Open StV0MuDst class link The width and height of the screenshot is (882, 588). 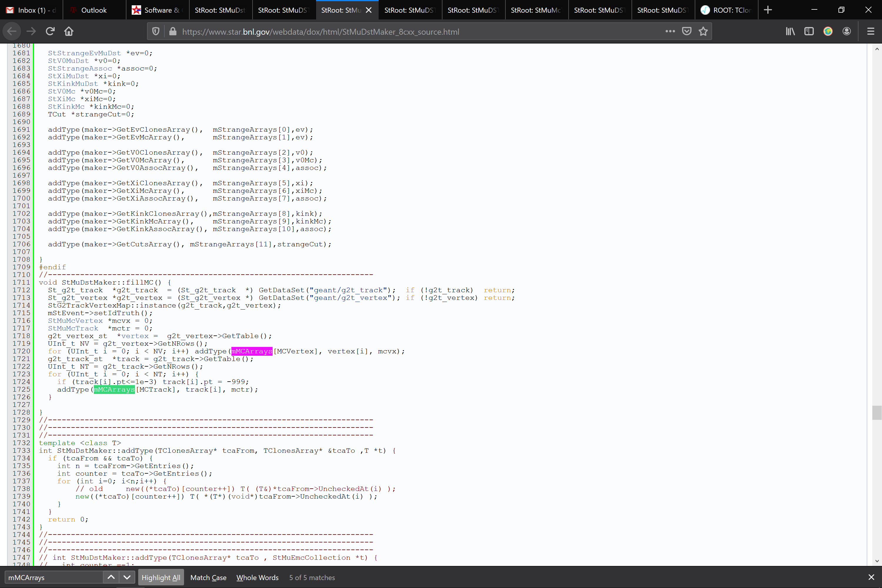[x=68, y=61]
